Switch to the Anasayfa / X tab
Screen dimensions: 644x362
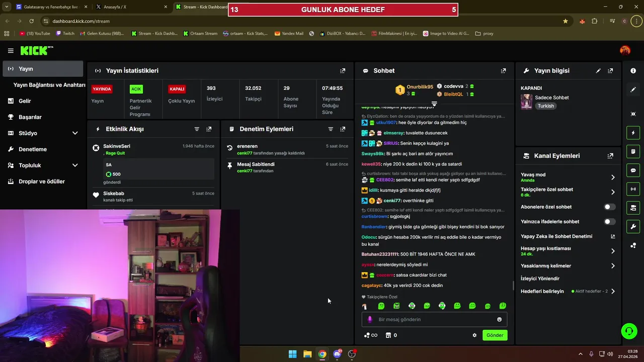click(x=131, y=7)
